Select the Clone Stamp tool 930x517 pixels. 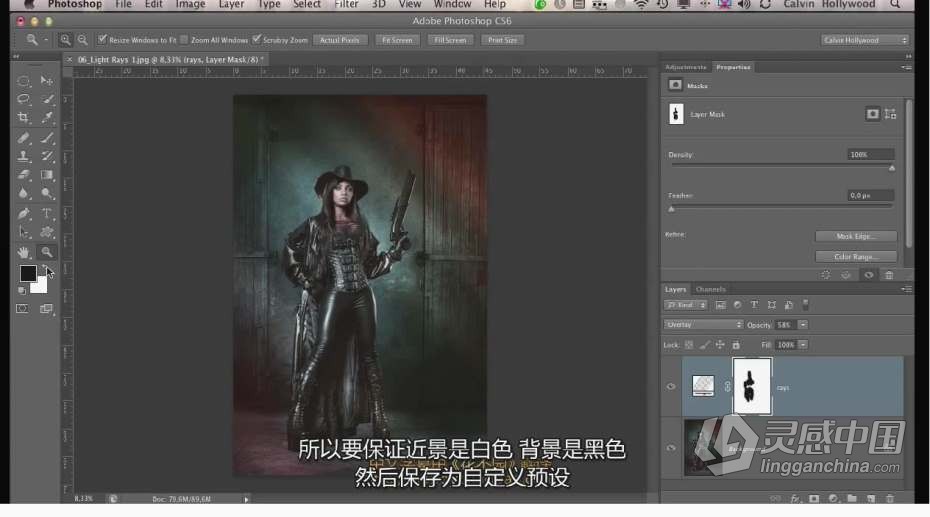23,157
